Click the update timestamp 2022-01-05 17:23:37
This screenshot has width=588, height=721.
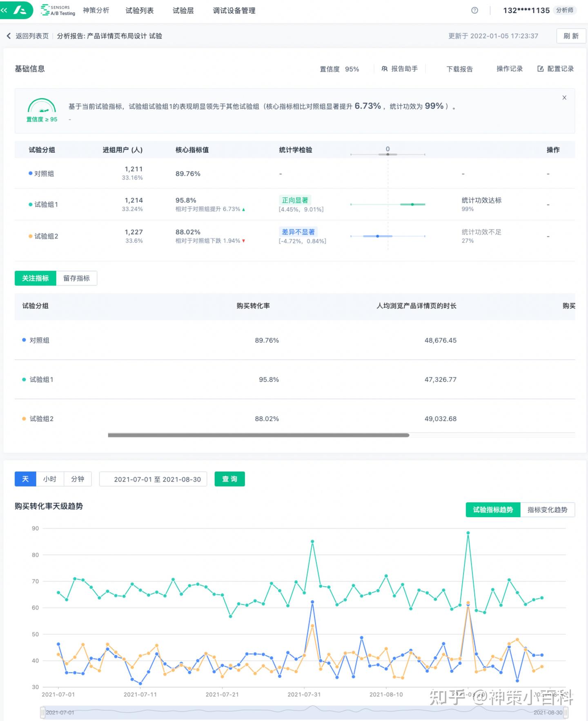(x=504, y=36)
